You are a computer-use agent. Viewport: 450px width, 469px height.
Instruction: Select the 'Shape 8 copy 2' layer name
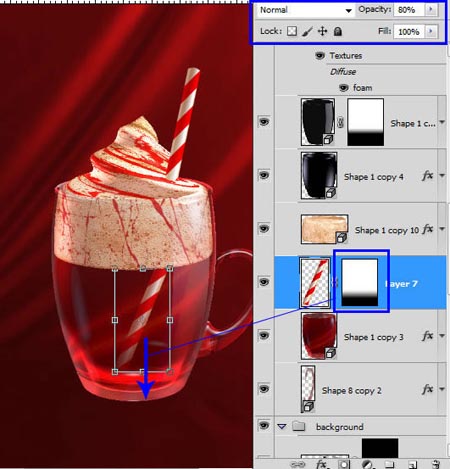click(351, 390)
